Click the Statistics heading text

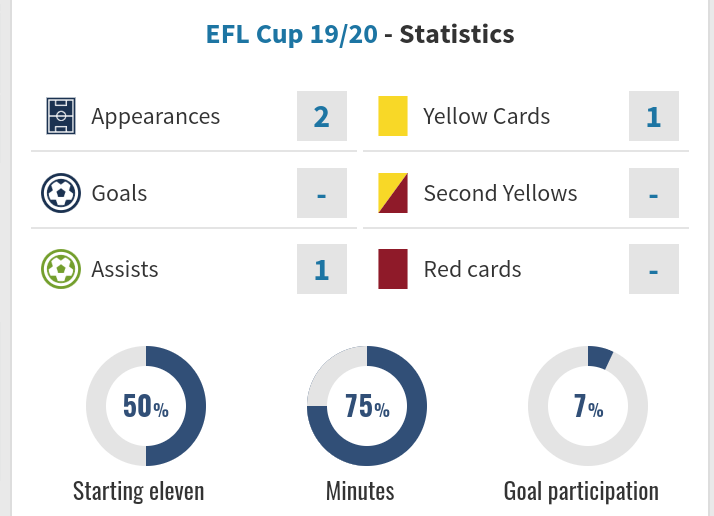coord(457,34)
